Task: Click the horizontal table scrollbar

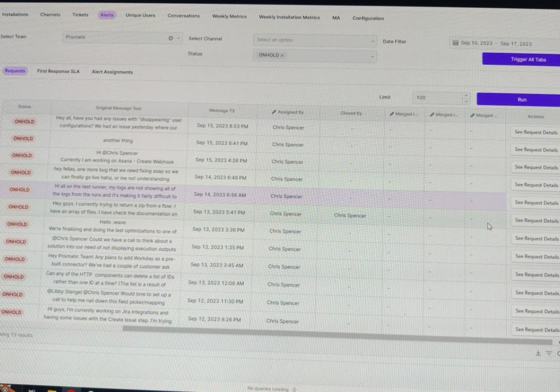Action: 336,335
